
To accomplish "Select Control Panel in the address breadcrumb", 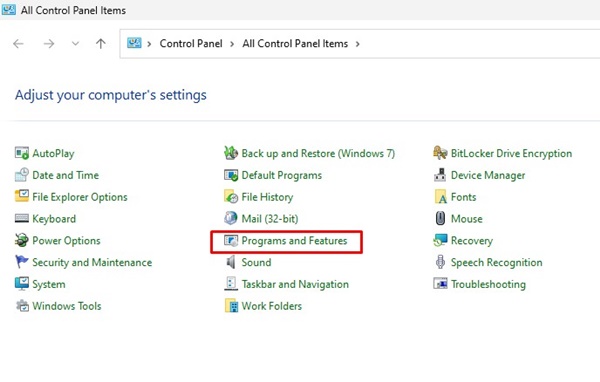I will 191,44.
